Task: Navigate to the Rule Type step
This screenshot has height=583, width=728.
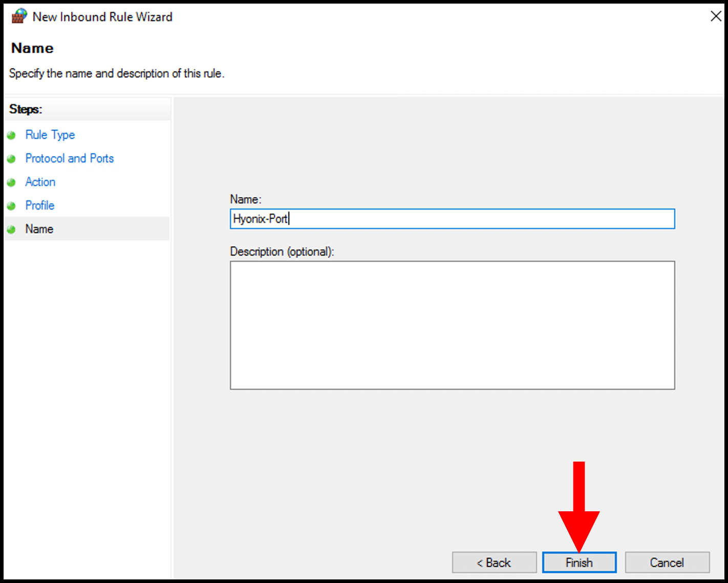Action: (x=50, y=135)
